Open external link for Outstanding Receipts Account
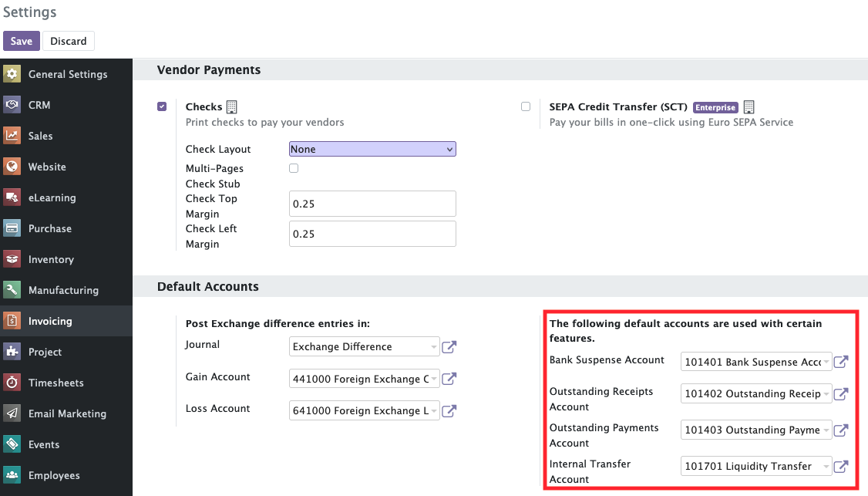The height and width of the screenshot is (496, 868). [x=841, y=394]
